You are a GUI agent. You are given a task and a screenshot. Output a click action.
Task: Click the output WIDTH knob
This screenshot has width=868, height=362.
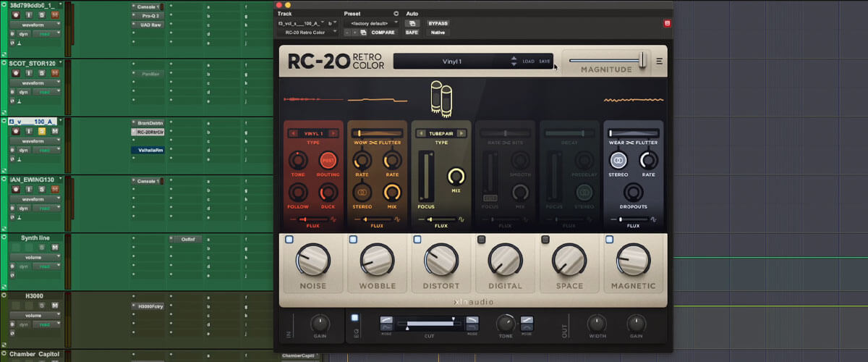[597, 323]
